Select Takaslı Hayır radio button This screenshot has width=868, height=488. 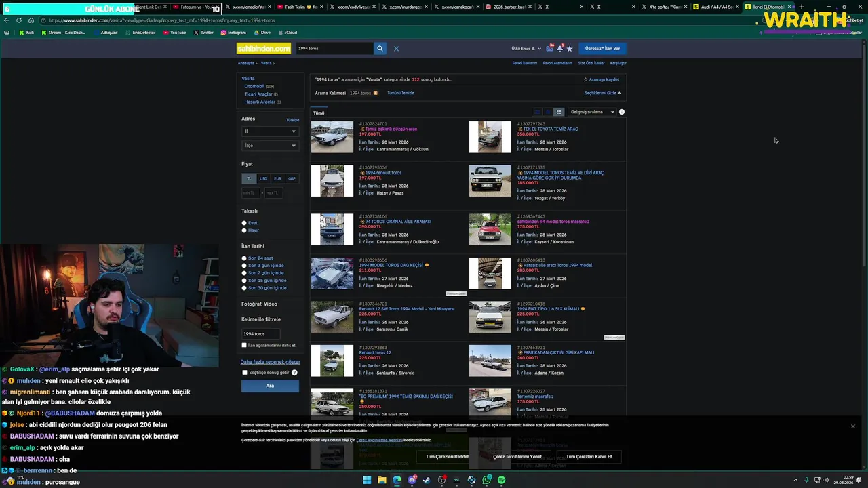point(244,230)
